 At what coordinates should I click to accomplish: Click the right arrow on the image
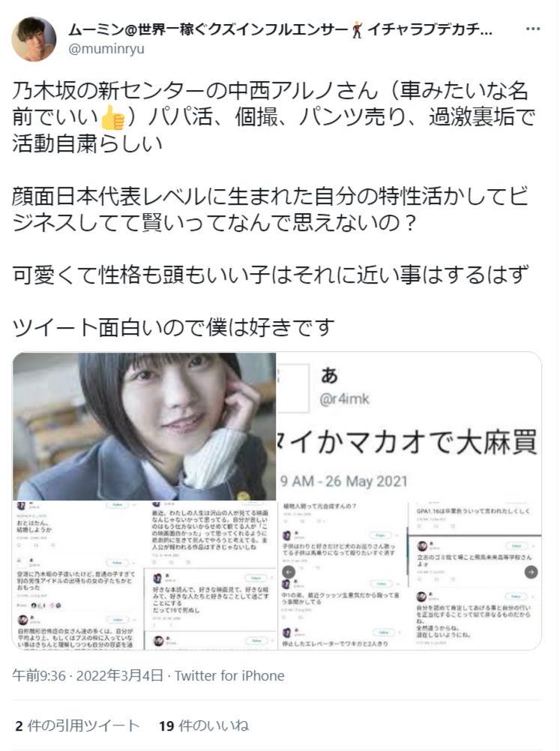(x=532, y=572)
